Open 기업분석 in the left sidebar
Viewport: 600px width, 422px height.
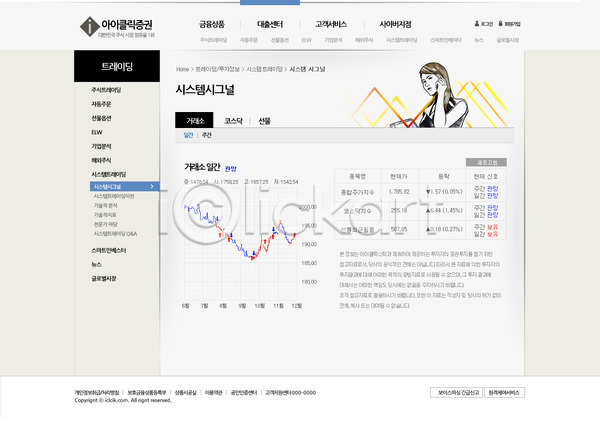coord(102,145)
